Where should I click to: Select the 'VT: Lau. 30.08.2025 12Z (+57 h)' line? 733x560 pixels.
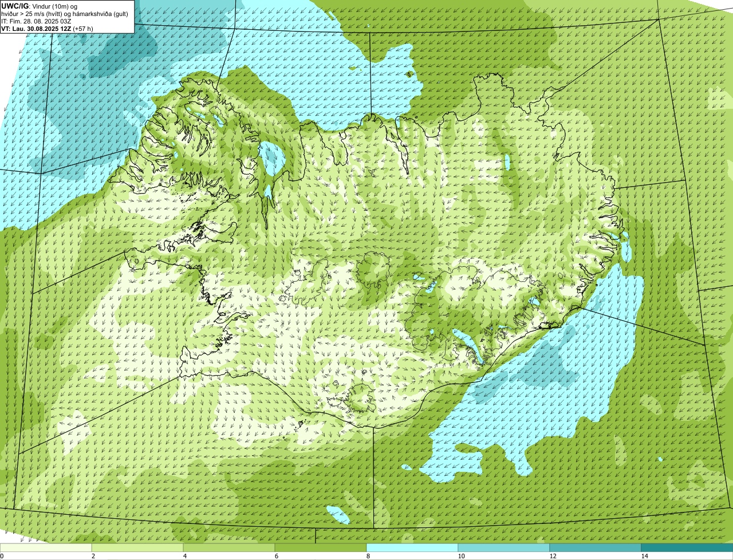(x=47, y=28)
